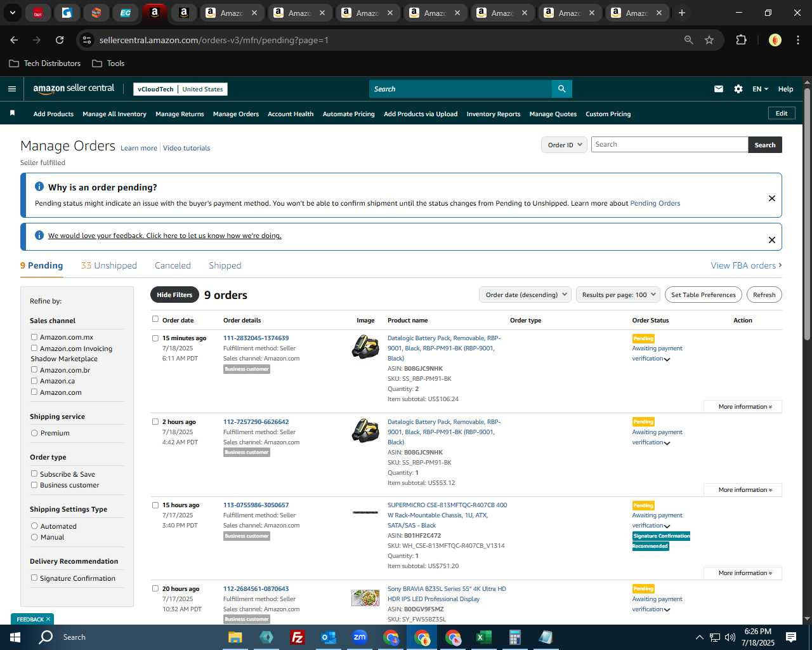The height and width of the screenshot is (650, 812).
Task: Click Set Table Preferences button
Action: [704, 295]
